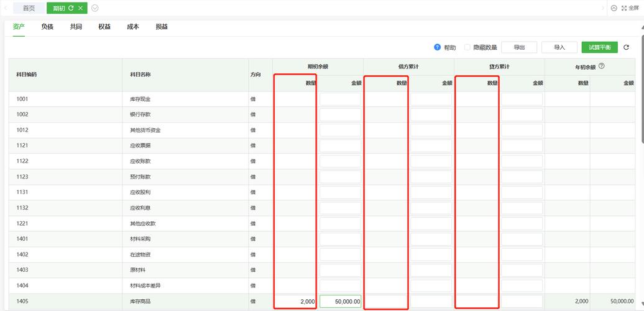Click the 期初余额 quantity 2,000 for 库存商品
This screenshot has width=644, height=311.
pos(307,302)
